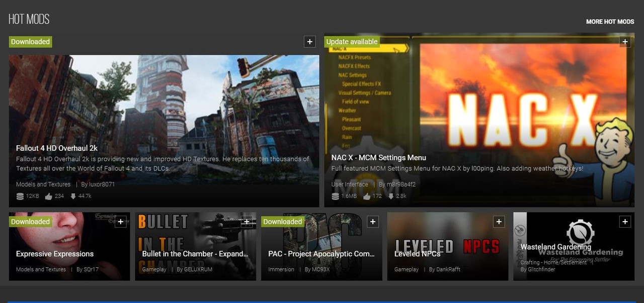The image size is (644, 303).
Task: Open Crafting - Home/Settlement category link
Action: [x=553, y=262]
